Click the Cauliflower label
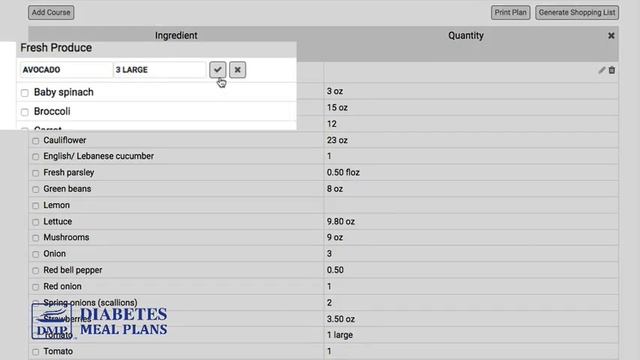Image resolution: width=640 pixels, height=360 pixels. point(64,140)
